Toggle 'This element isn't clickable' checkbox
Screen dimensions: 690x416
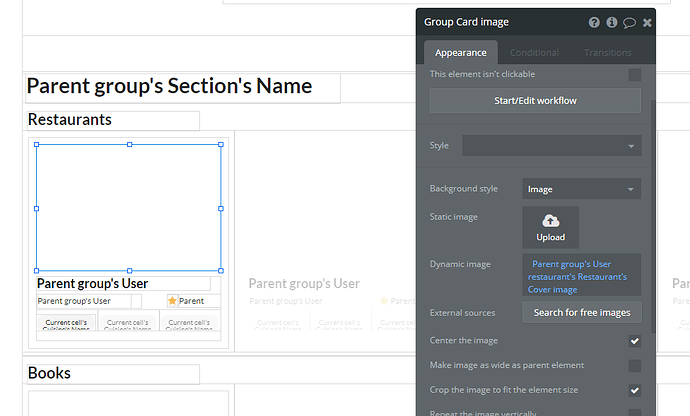[x=635, y=75]
